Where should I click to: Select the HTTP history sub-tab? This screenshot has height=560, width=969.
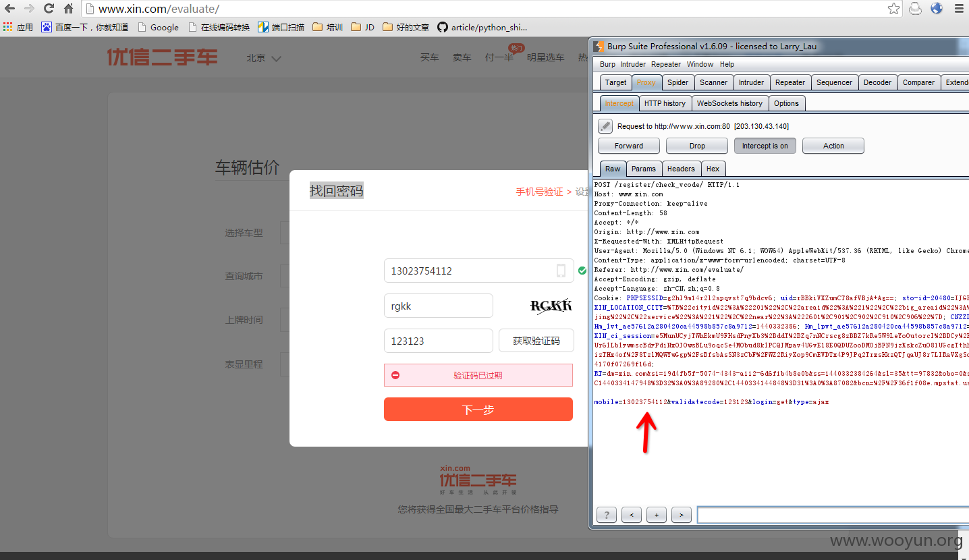tap(665, 103)
